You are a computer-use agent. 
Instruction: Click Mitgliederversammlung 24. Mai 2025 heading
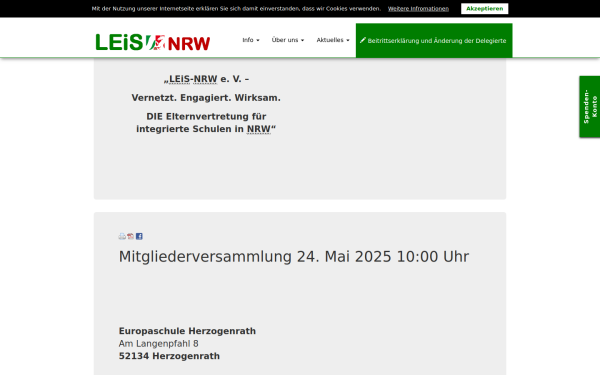point(293,256)
